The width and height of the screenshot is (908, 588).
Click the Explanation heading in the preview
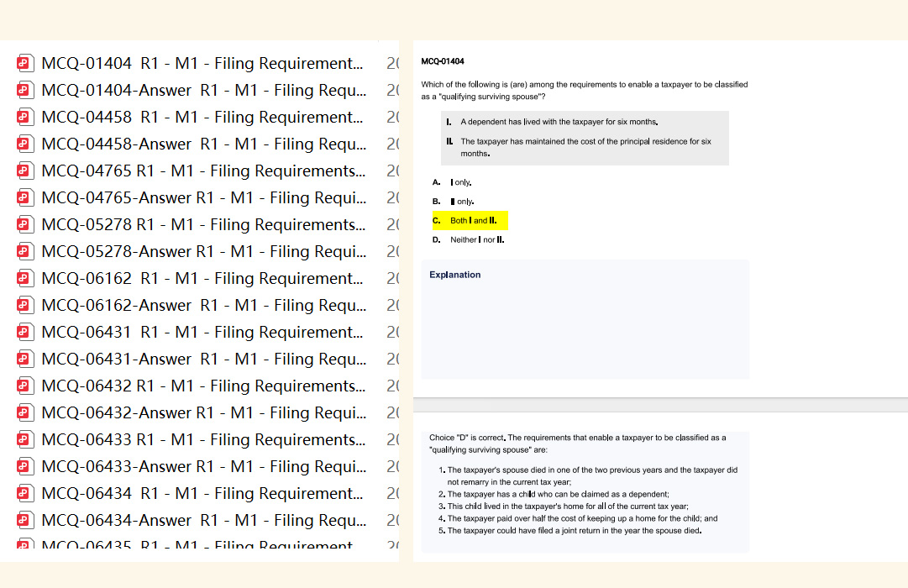click(x=454, y=275)
